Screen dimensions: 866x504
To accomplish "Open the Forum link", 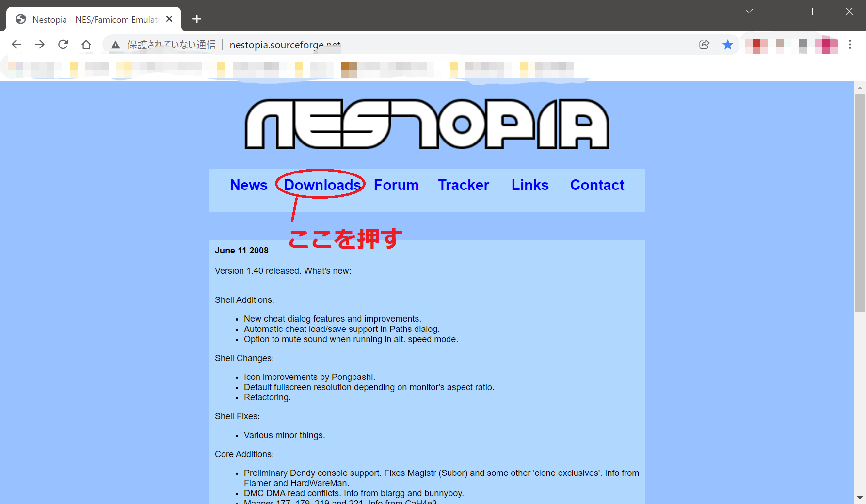I will (x=396, y=185).
